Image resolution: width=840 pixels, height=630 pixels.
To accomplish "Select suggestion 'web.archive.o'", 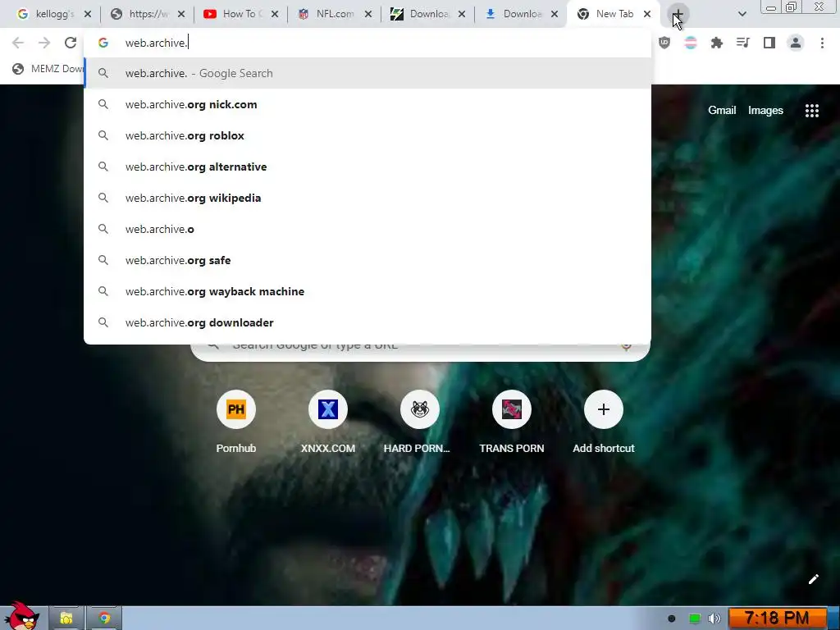I will pos(367,229).
